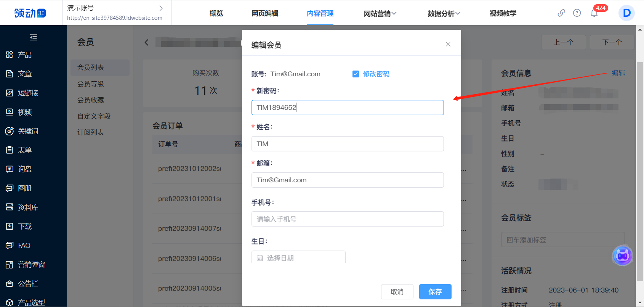Collapse the sidebar menu toggle icon
This screenshot has width=644, height=307.
[34, 37]
